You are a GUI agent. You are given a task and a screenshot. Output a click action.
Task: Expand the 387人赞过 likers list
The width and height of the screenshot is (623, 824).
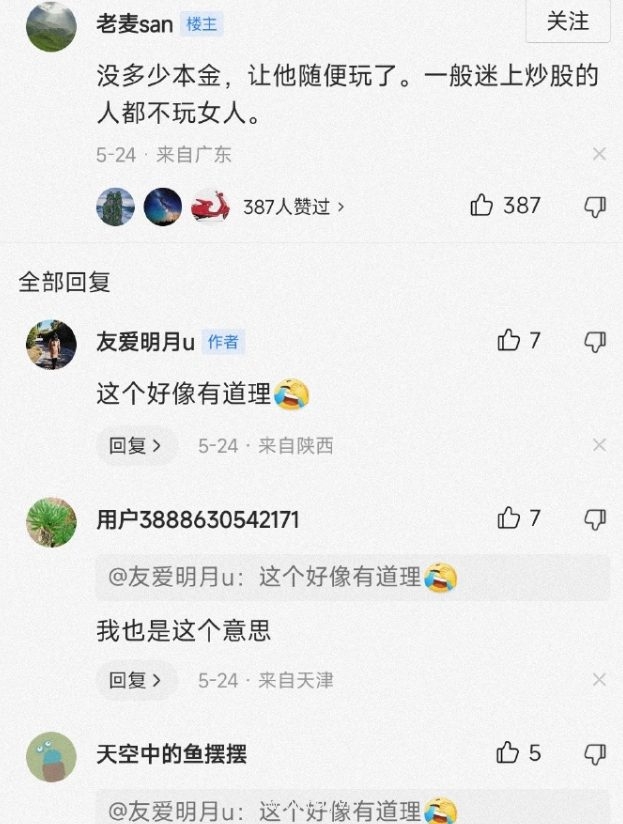pyautogui.click(x=294, y=207)
